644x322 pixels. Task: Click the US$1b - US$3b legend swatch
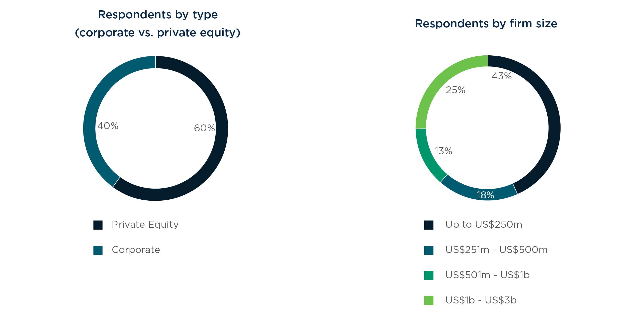[x=429, y=300]
